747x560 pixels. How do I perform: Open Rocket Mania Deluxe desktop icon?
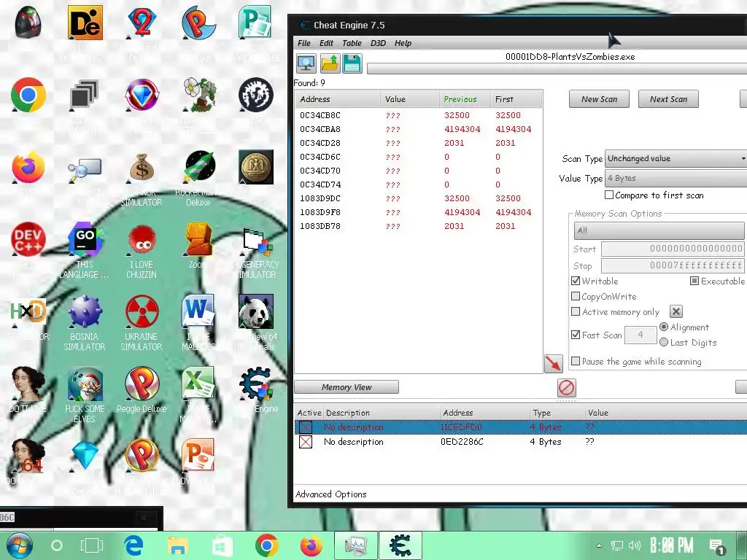[198, 167]
